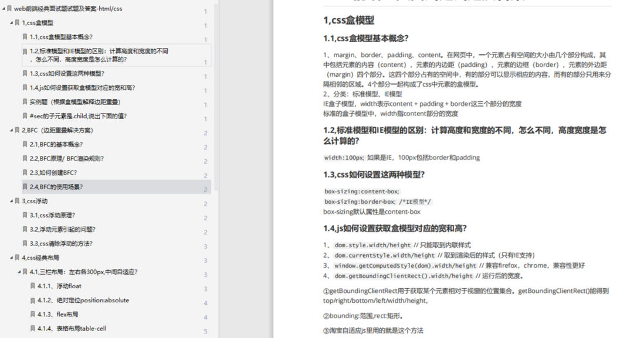Collapse the 3,css浮动 outline section

[x=11, y=201]
